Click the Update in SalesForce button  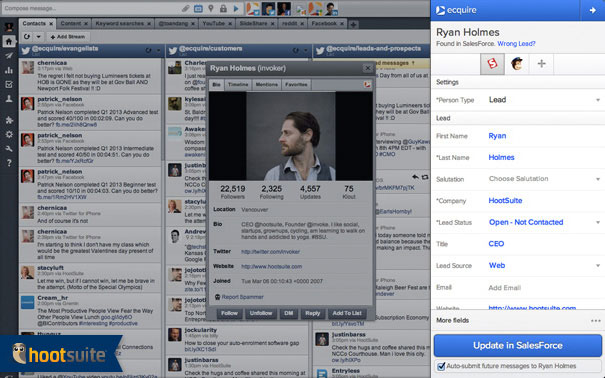(517, 346)
